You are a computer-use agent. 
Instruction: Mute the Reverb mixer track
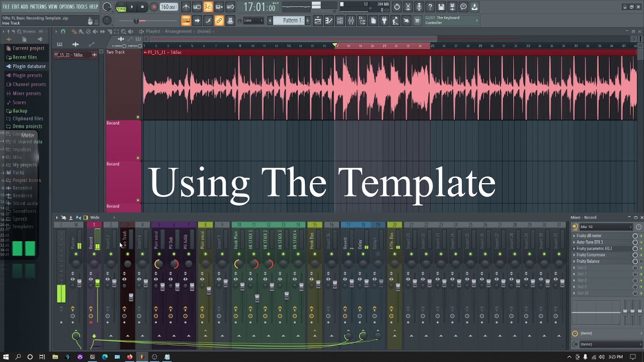click(x=348, y=254)
